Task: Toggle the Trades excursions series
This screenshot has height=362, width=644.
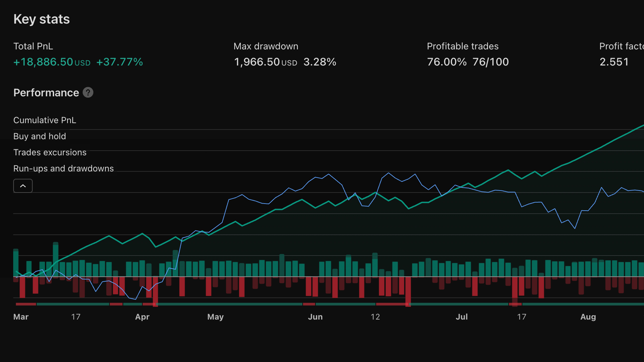Action: point(50,152)
